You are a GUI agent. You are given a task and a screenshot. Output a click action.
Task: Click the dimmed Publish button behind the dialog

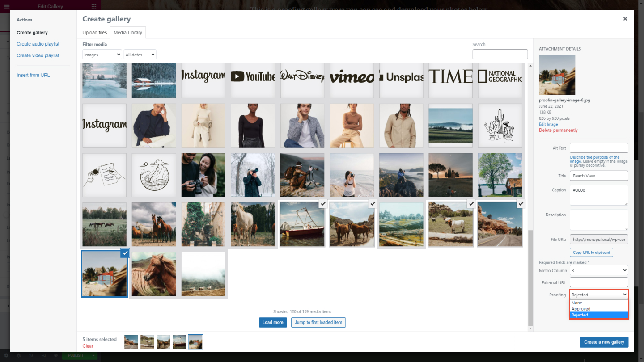point(75,356)
